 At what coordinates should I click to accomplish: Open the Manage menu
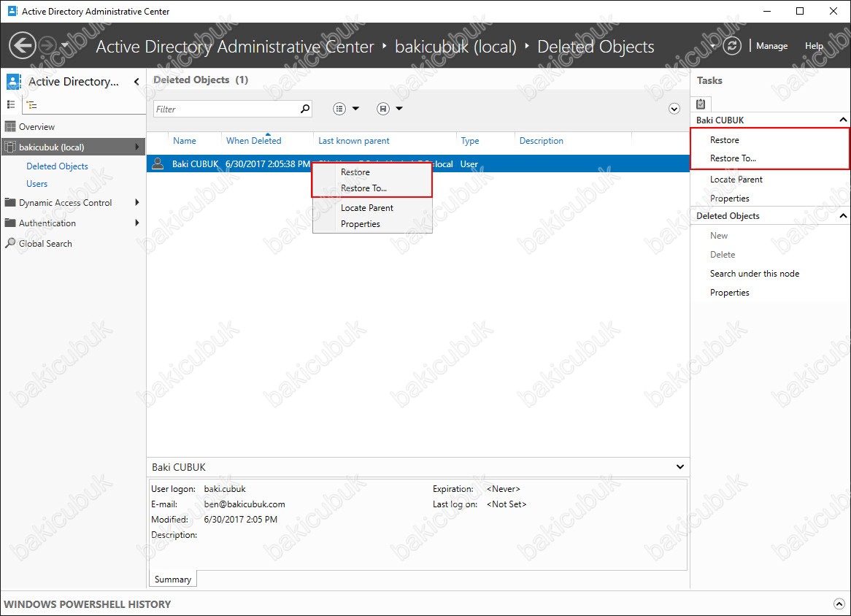click(x=771, y=46)
